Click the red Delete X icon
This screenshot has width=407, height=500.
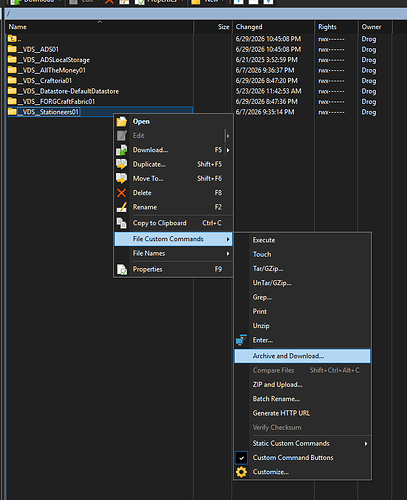coord(122,193)
